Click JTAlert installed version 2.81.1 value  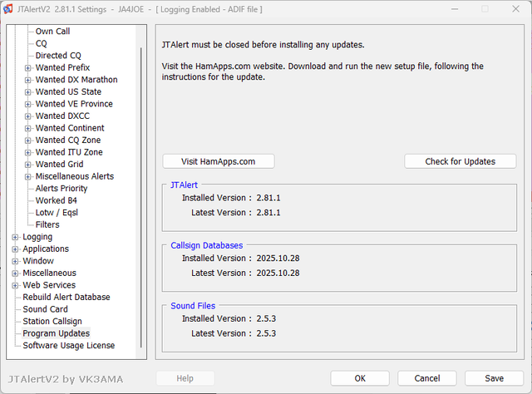coord(268,198)
